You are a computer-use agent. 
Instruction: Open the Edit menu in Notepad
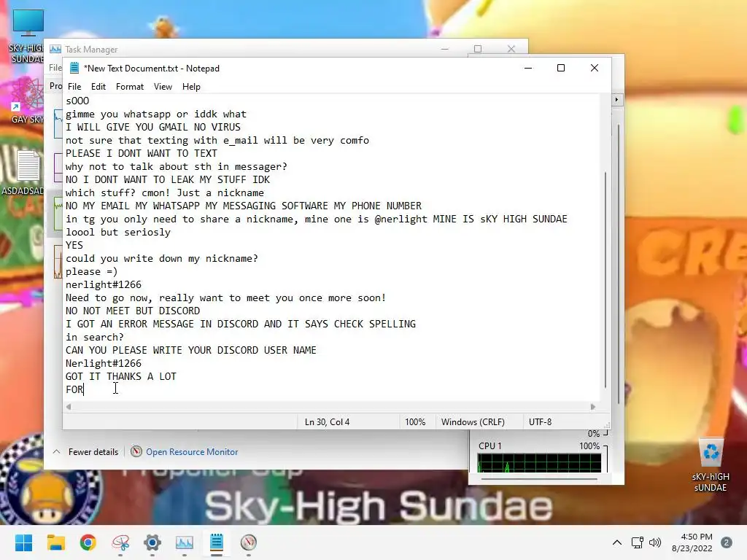[98, 87]
